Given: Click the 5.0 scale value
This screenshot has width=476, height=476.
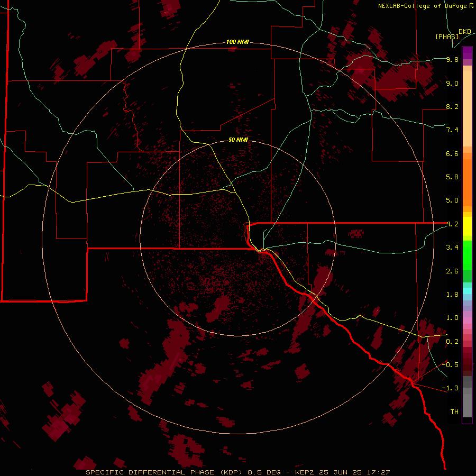Looking at the screenshot, I should (452, 200).
